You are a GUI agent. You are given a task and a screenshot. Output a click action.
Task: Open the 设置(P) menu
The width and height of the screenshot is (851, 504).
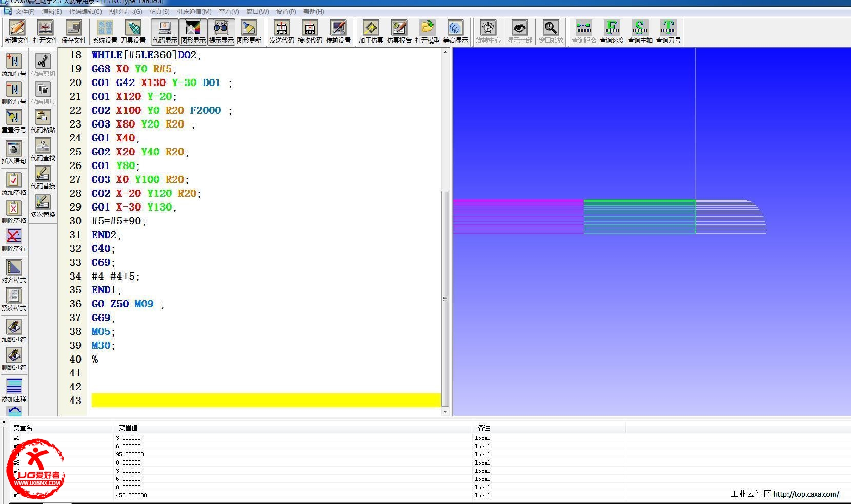[x=286, y=11]
